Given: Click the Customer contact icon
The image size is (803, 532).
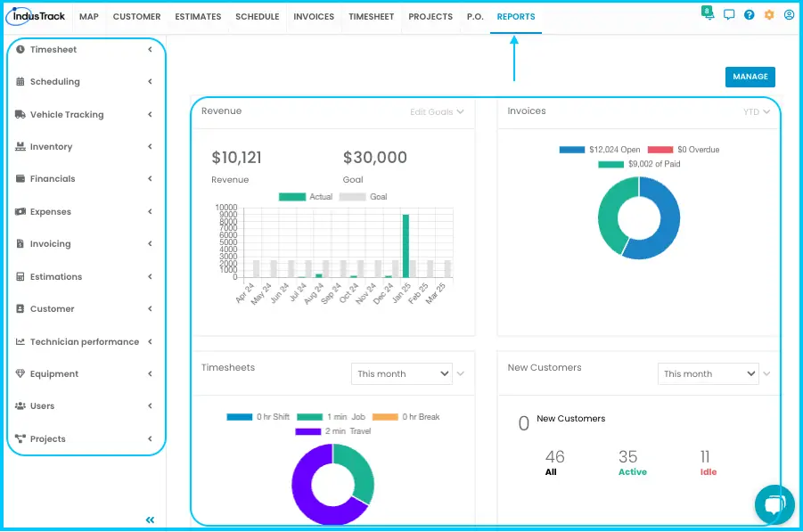Looking at the screenshot, I should tap(20, 308).
